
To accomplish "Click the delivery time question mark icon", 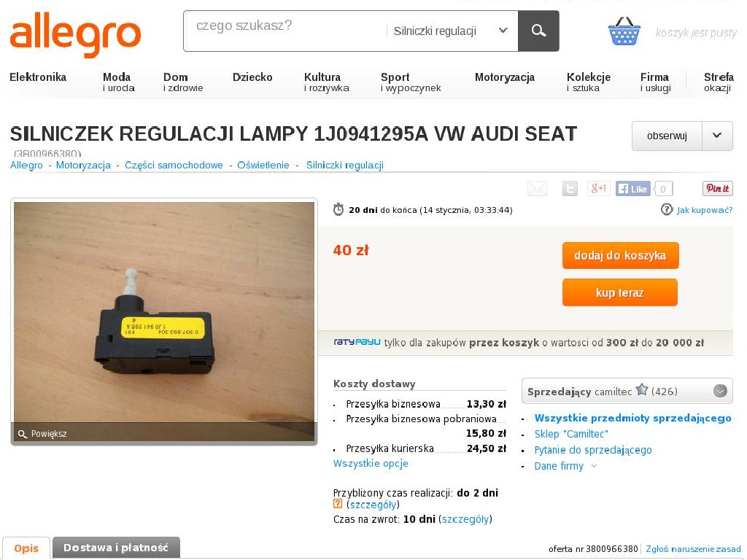I will [338, 504].
